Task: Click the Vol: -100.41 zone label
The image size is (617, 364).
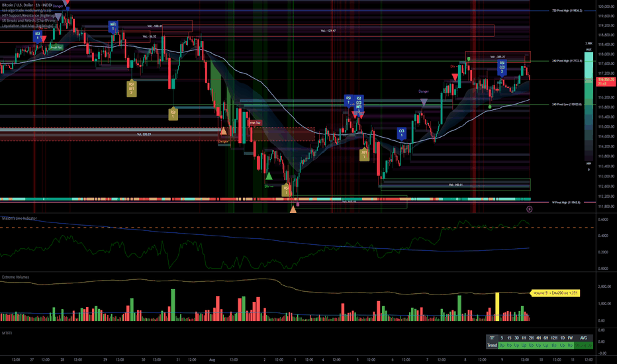Action: [x=155, y=26]
